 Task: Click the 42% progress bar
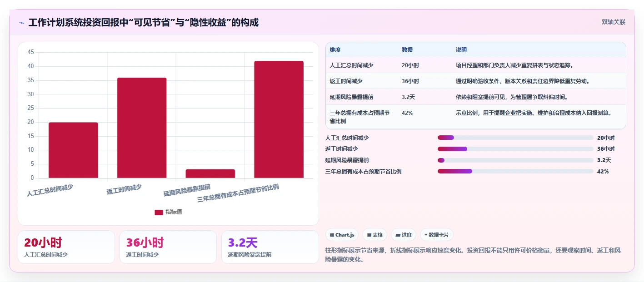(x=515, y=171)
